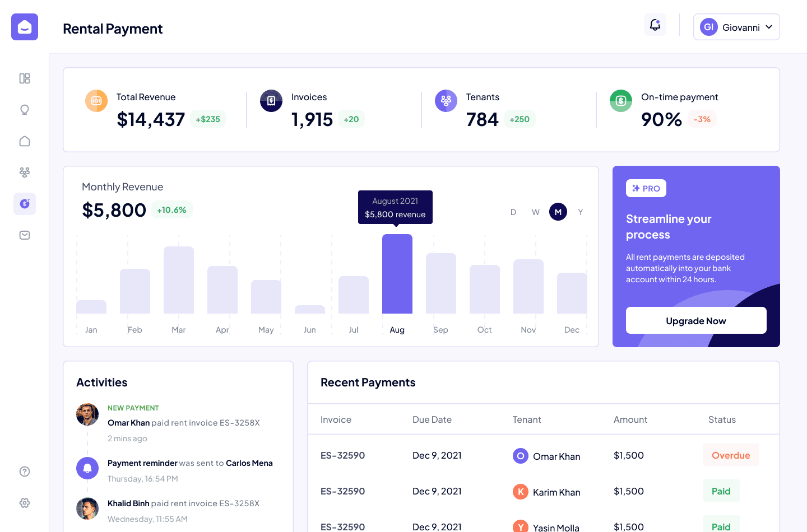Viewport: 807px width, 532px height.
Task: Open the dashboard layout icon in sidebar
Action: click(x=25, y=78)
